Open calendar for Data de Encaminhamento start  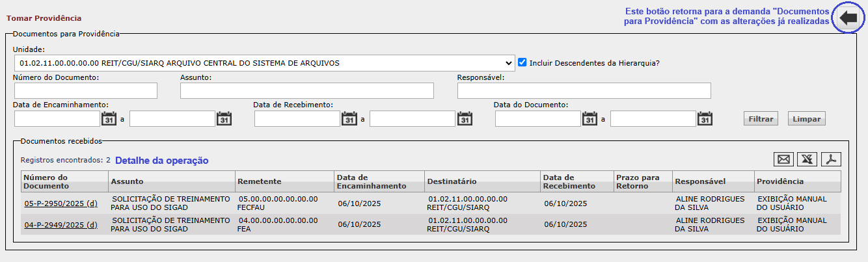[x=109, y=119]
